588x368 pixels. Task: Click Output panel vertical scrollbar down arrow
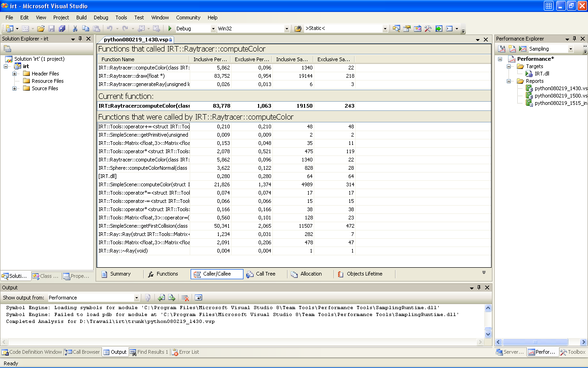coord(488,334)
